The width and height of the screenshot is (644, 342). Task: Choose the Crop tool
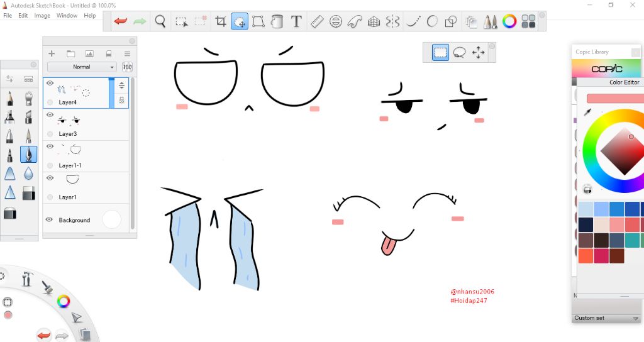click(x=221, y=21)
